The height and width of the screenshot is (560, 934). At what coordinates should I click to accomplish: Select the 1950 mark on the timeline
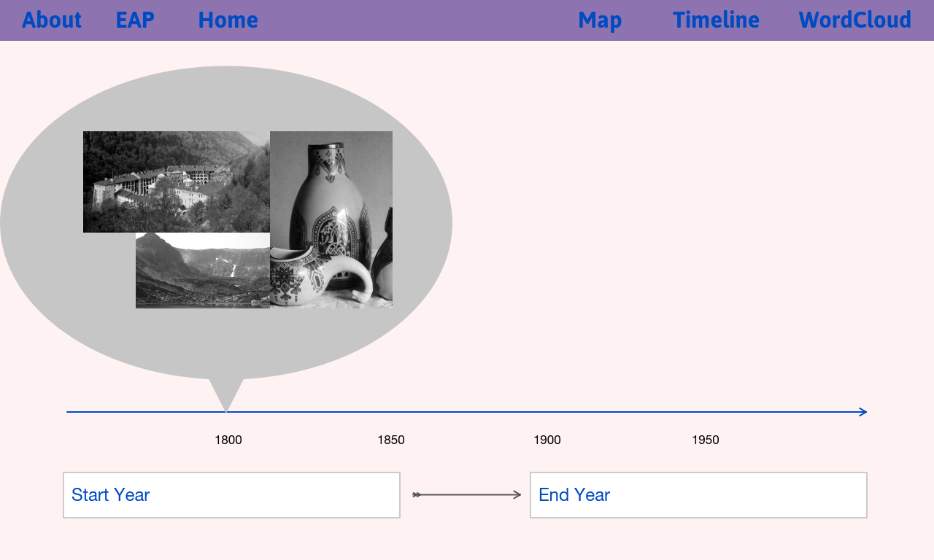[706, 440]
